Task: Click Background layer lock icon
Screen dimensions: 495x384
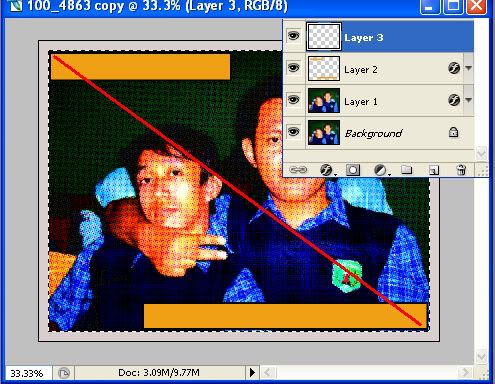Action: coord(453,132)
